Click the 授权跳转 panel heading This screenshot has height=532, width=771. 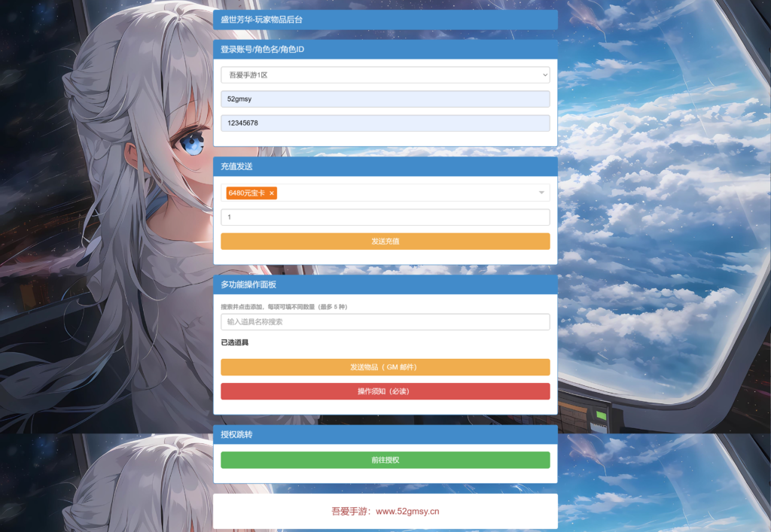tap(236, 434)
